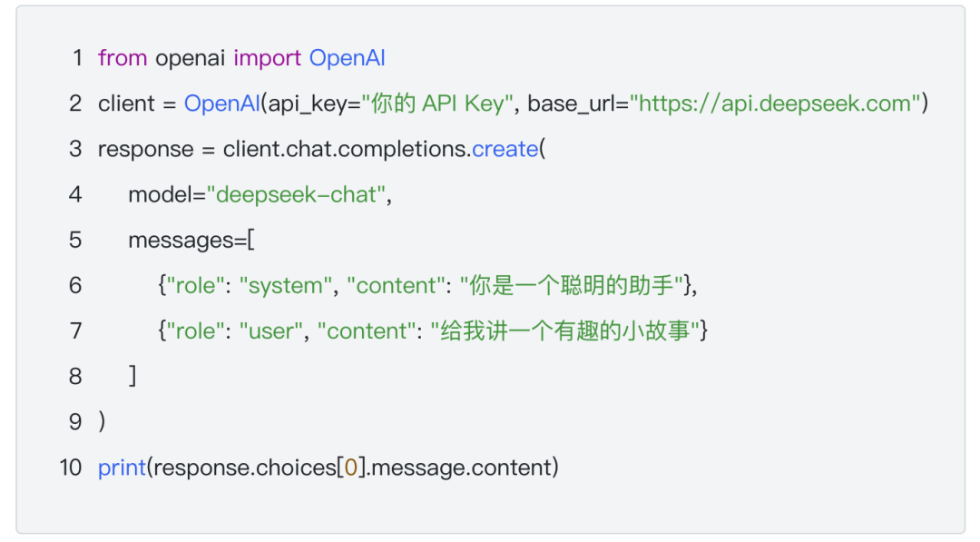Screen dimensions: 980x542
Task: Click the OpenAI class name after import
Action: coord(347,58)
